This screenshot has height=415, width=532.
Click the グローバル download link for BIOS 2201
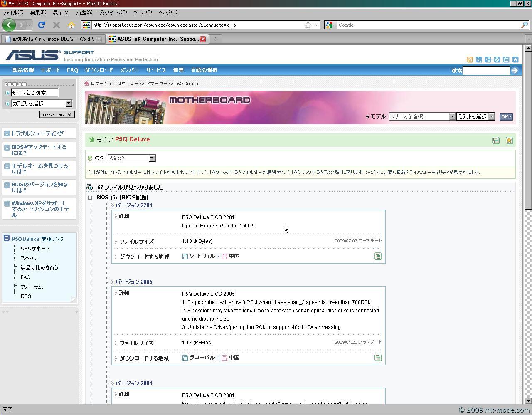click(x=202, y=256)
